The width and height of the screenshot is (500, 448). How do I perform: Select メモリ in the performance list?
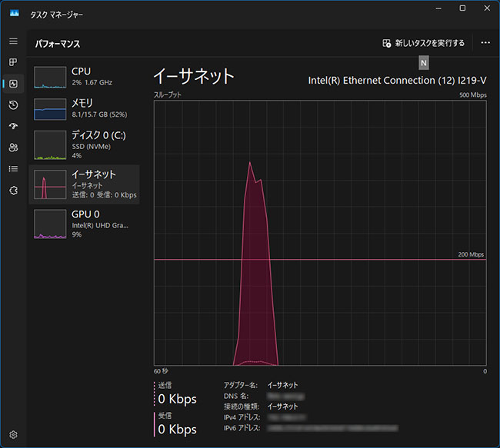click(85, 108)
